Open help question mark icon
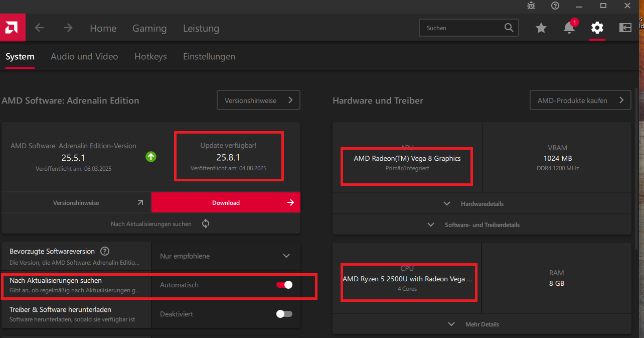The image size is (644, 338). coord(555,6)
